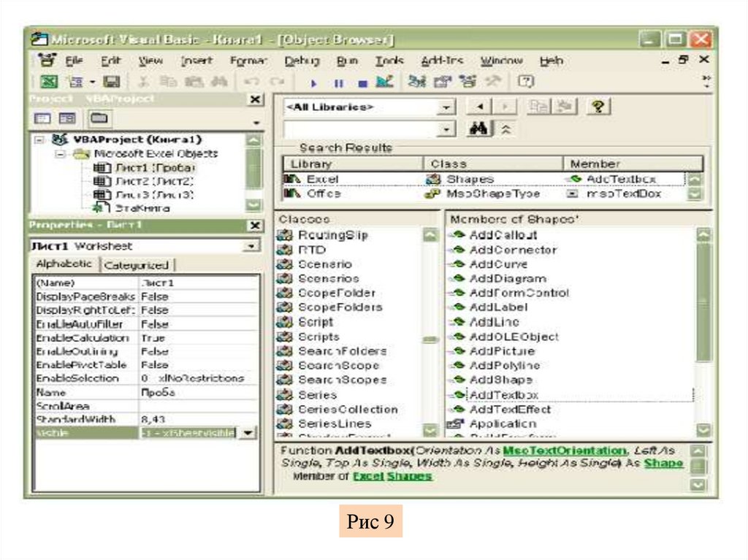Collapse the VBAProject (Книга1) tree node
Screen dimensions: 748x560
click(x=39, y=139)
